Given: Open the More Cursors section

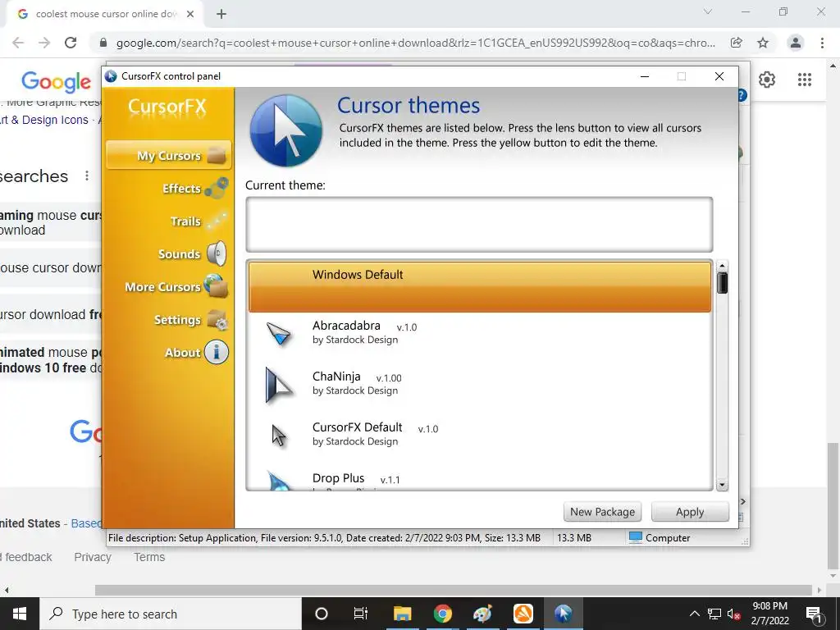Looking at the screenshot, I should (176, 286).
